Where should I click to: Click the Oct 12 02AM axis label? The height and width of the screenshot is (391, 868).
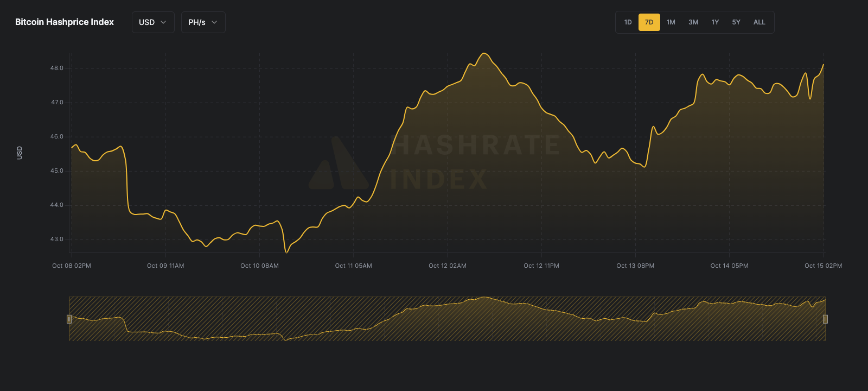(448, 266)
